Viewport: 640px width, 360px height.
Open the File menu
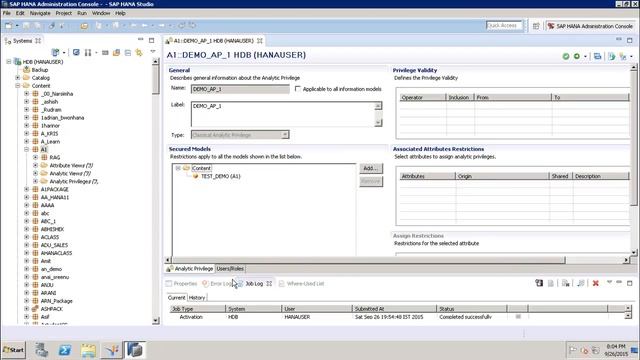click(x=7, y=13)
